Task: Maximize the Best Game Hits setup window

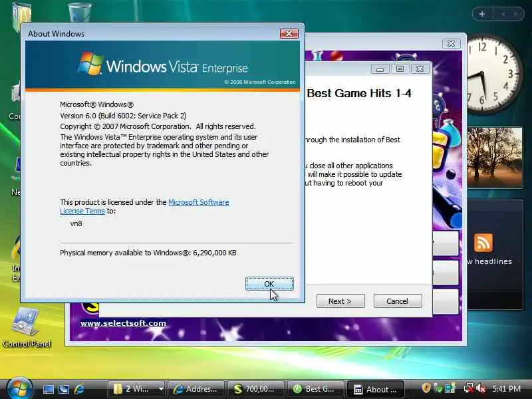Action: point(400,69)
